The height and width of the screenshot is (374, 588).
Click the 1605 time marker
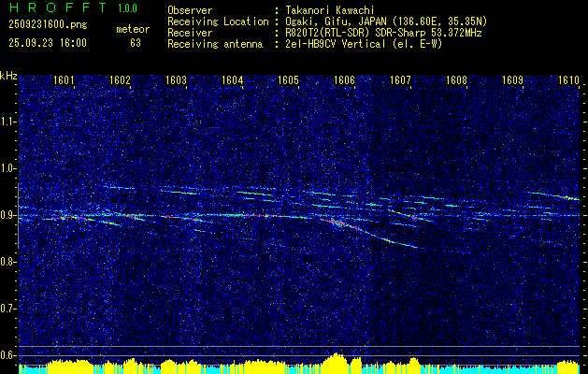point(288,79)
